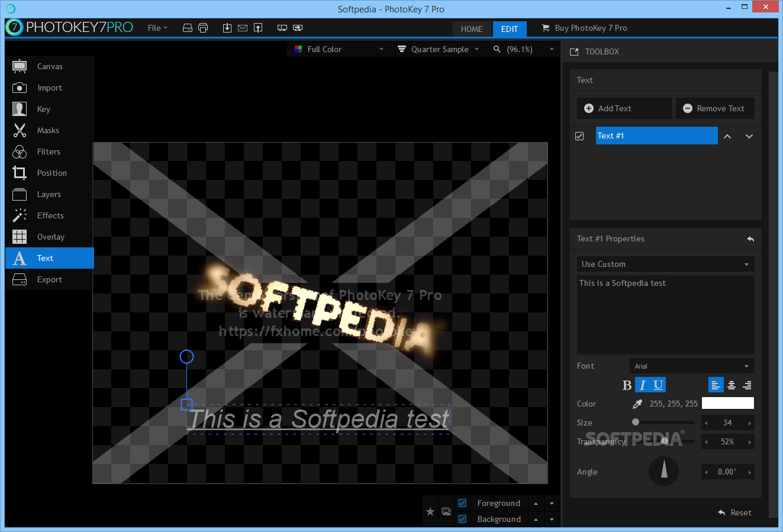The height and width of the screenshot is (532, 783).
Task: Click the print icon in the toolbar
Action: (203, 28)
